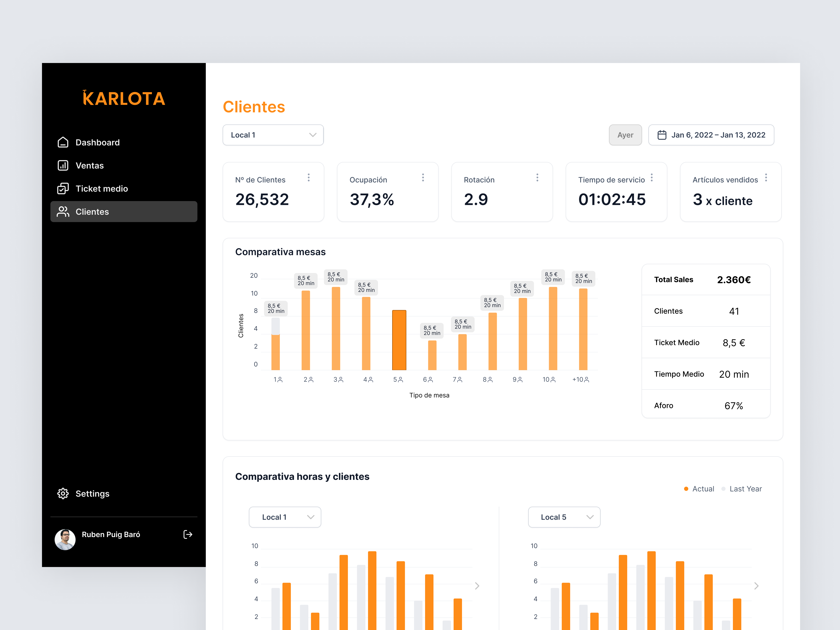The image size is (840, 630).
Task: Open the Settings gear icon
Action: click(x=63, y=493)
